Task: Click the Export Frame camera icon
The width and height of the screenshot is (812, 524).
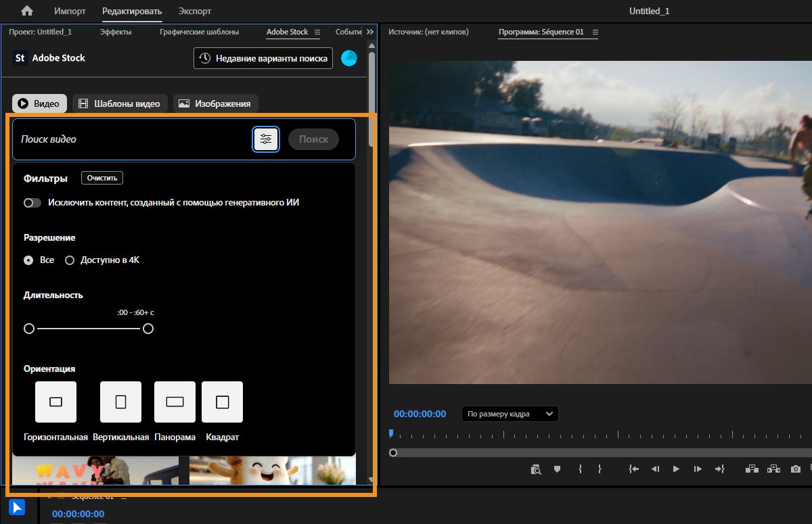Action: [x=795, y=469]
